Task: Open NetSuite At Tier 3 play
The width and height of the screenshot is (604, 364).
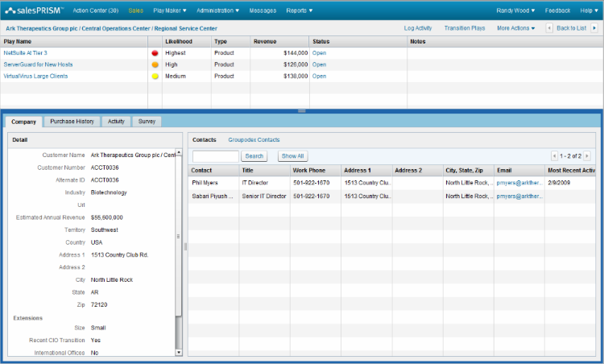Action: pos(26,53)
